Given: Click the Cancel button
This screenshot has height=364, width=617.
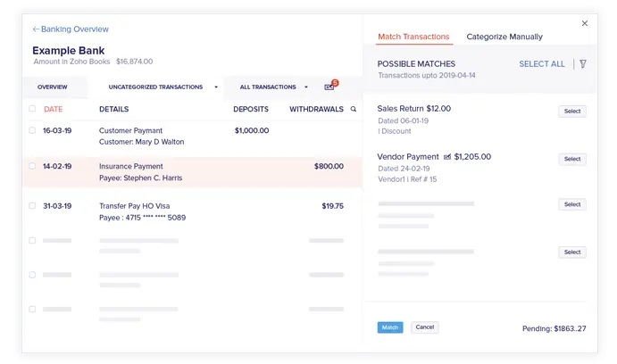Looking at the screenshot, I should pyautogui.click(x=425, y=327).
